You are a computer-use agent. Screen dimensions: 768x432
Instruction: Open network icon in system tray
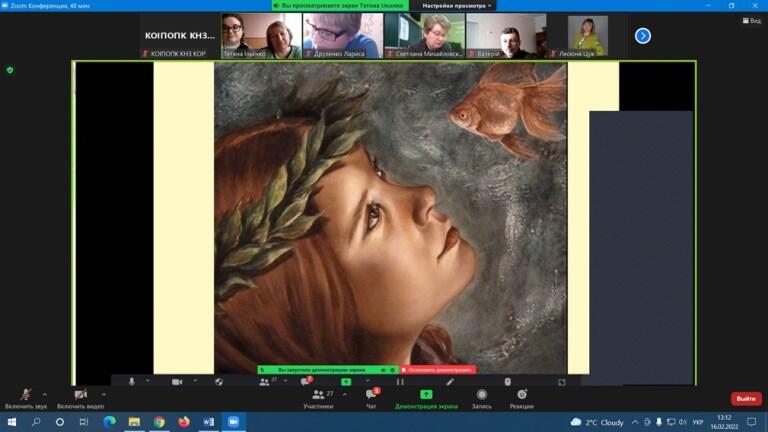point(671,422)
